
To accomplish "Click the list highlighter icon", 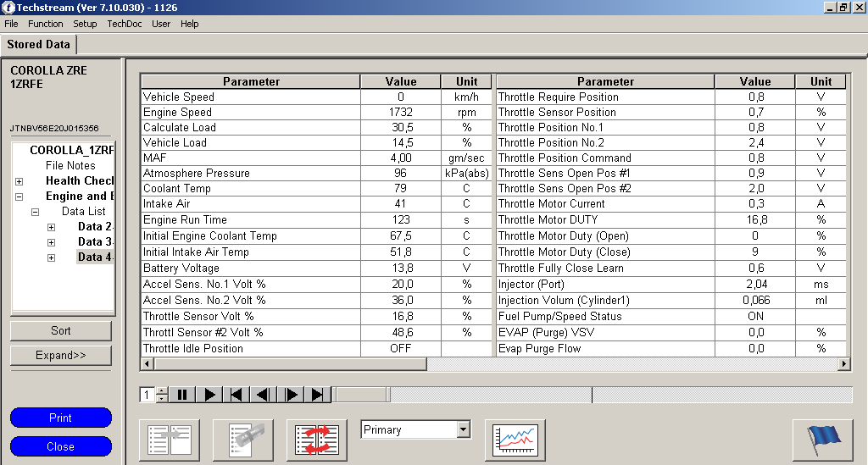I will pyautogui.click(x=243, y=440).
